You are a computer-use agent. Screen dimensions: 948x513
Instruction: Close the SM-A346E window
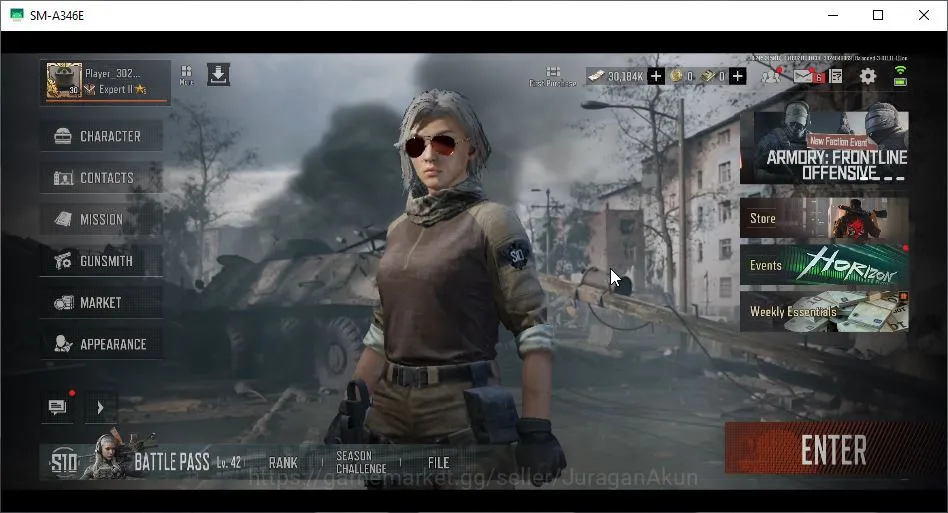[x=924, y=15]
